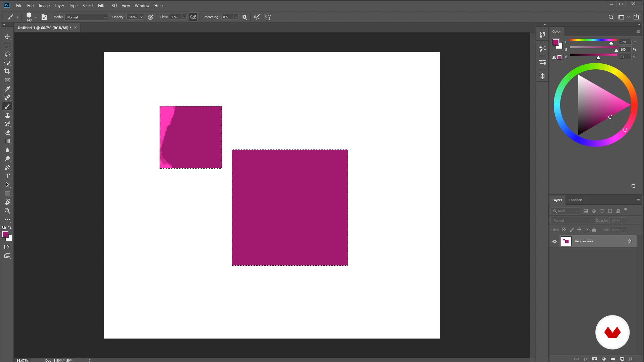Select the Clone Stamp tool
Image resolution: width=644 pixels, height=362 pixels.
(x=7, y=115)
